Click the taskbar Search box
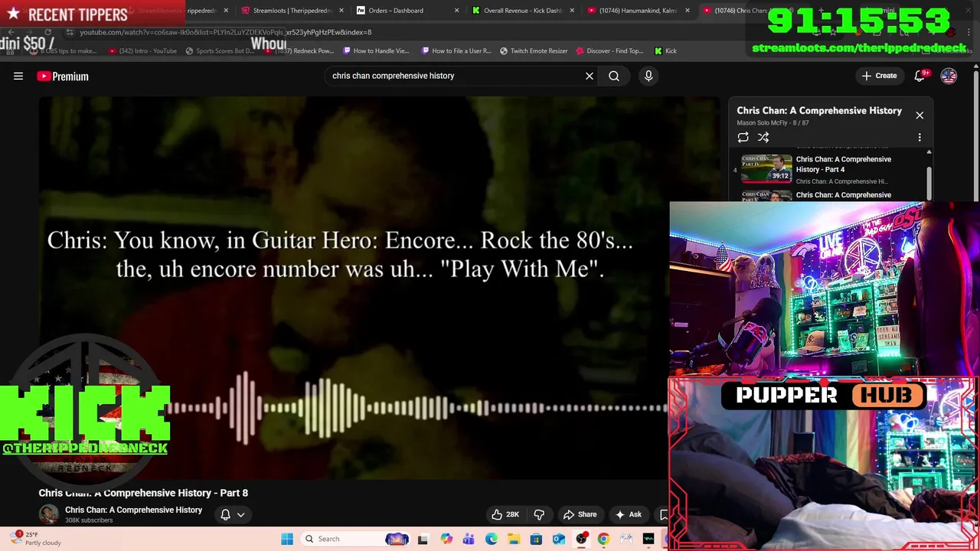980x551 pixels. (x=356, y=539)
